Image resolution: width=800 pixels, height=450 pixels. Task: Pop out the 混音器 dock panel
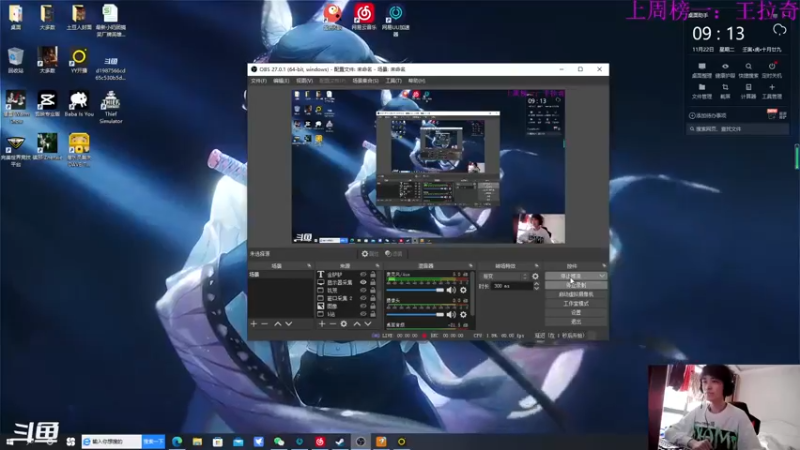[470, 266]
